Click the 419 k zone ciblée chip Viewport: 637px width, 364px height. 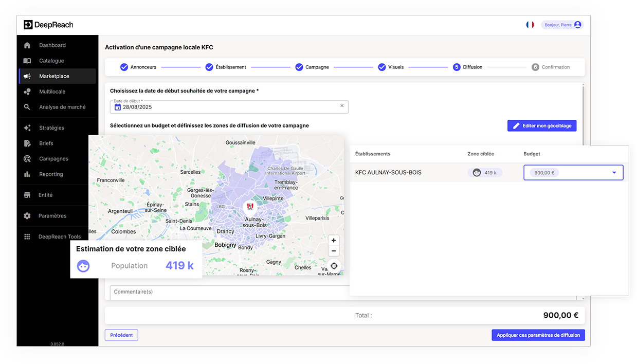pyautogui.click(x=485, y=173)
